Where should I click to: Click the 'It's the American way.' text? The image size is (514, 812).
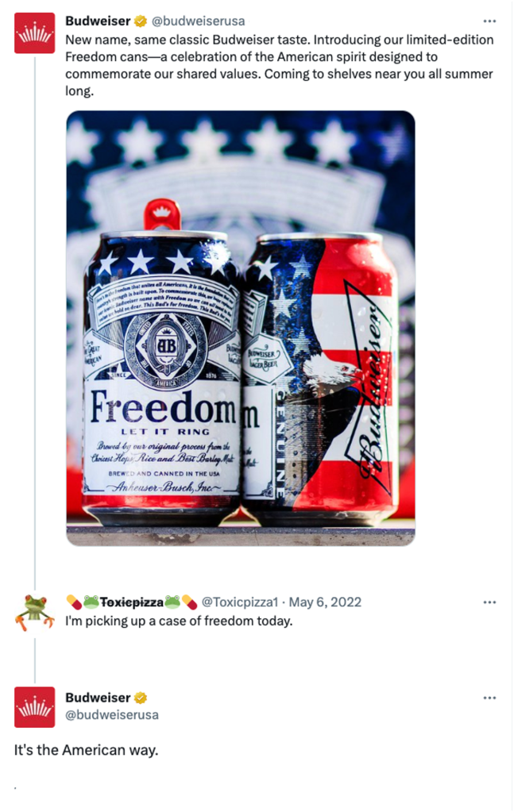coord(86,750)
